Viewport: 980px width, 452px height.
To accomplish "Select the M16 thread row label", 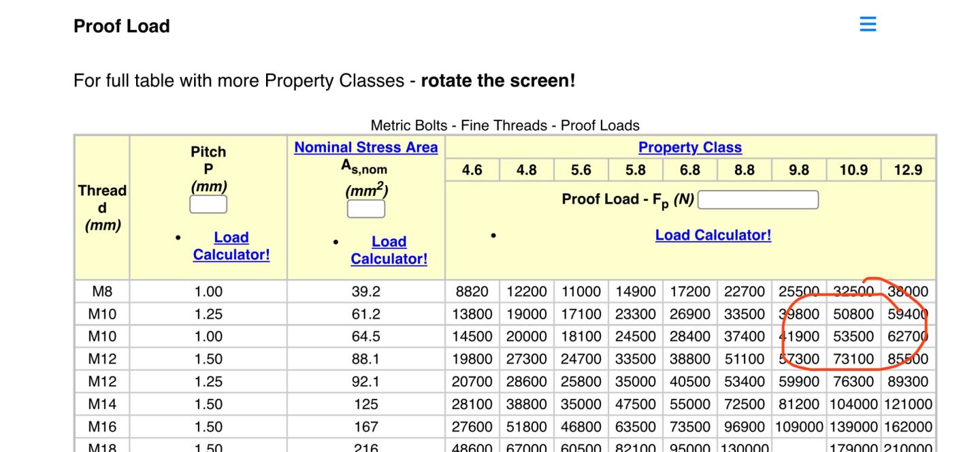I will click(x=102, y=427).
